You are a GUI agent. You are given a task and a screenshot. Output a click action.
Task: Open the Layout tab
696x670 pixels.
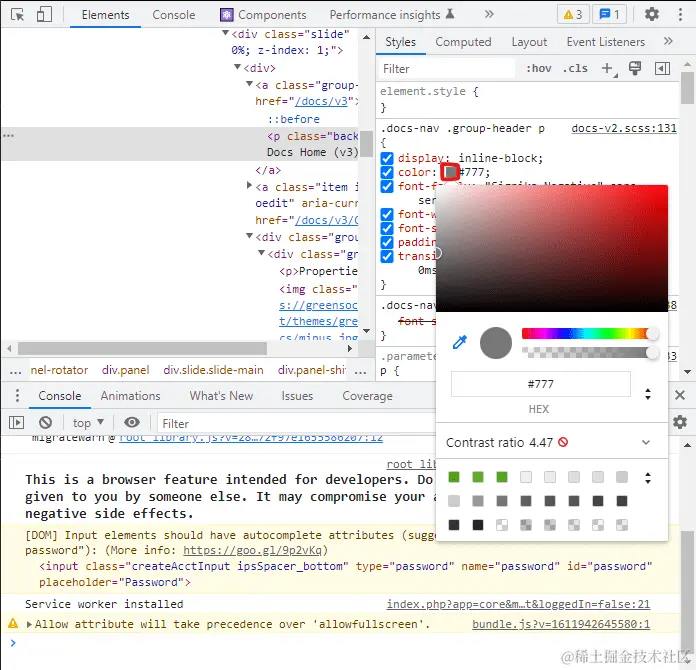529,42
